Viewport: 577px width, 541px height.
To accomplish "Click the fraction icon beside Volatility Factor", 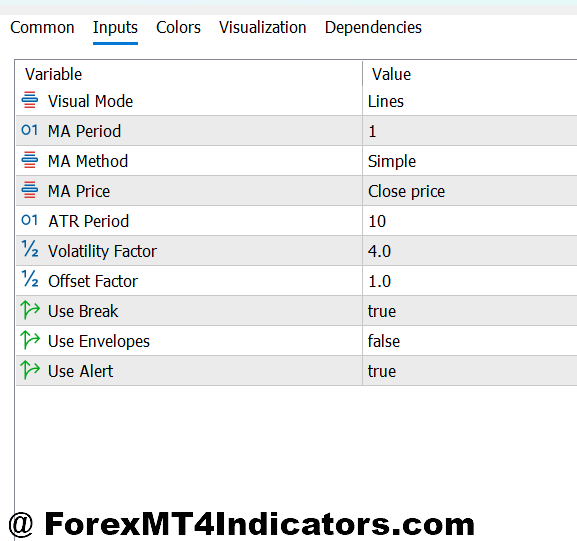I will click(30, 249).
